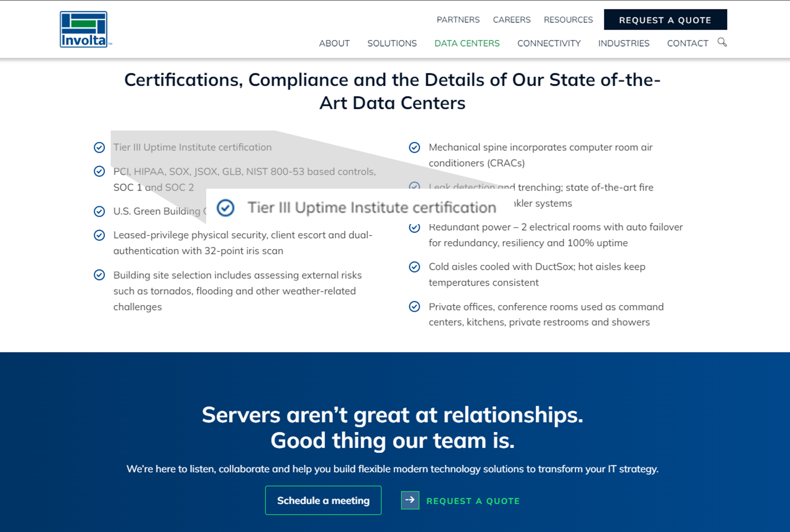Click check icon beside Building site selection
The image size is (790, 532).
[x=99, y=275]
